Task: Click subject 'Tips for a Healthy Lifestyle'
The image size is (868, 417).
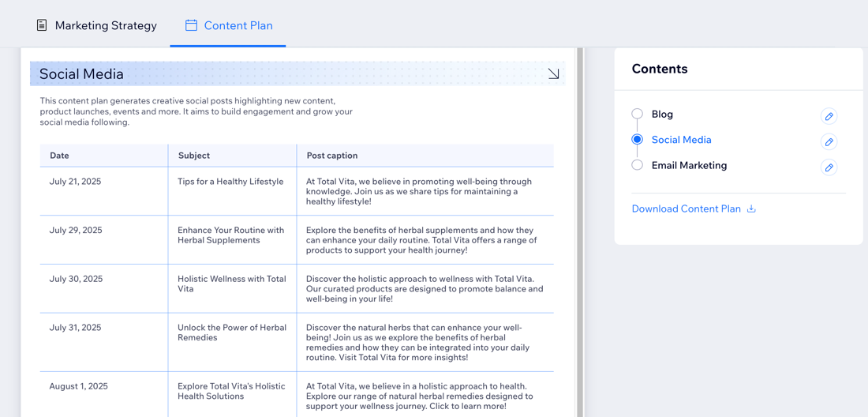Action: [x=230, y=181]
